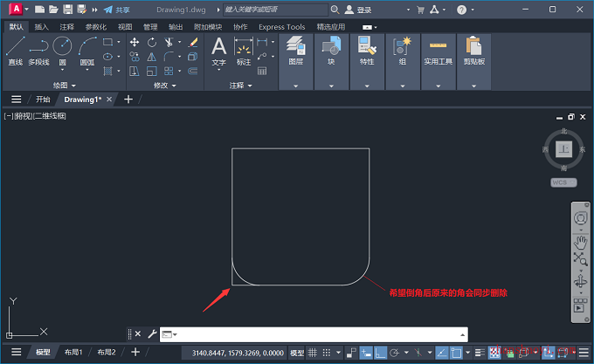Open the Rectangle/Polygon dropdown arrow
The height and width of the screenshot is (364, 594).
119,43
